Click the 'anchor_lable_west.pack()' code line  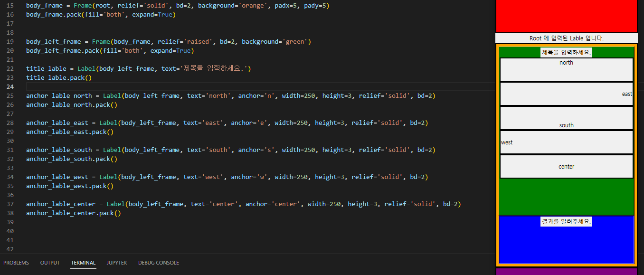pyautogui.click(x=70, y=186)
